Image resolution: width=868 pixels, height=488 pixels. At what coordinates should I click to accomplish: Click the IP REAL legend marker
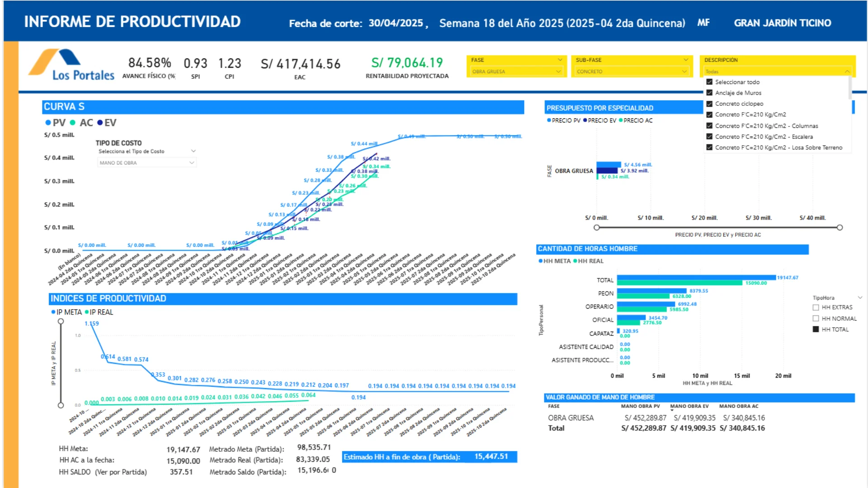click(87, 312)
